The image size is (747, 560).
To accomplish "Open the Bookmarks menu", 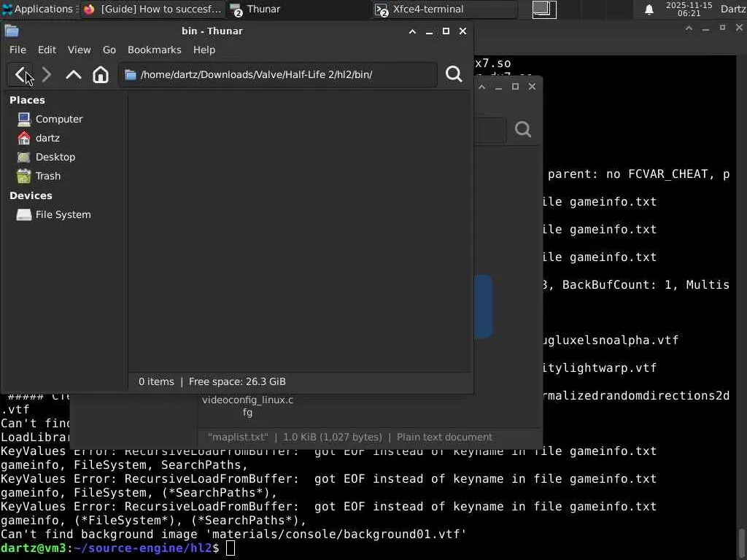I will 155,50.
